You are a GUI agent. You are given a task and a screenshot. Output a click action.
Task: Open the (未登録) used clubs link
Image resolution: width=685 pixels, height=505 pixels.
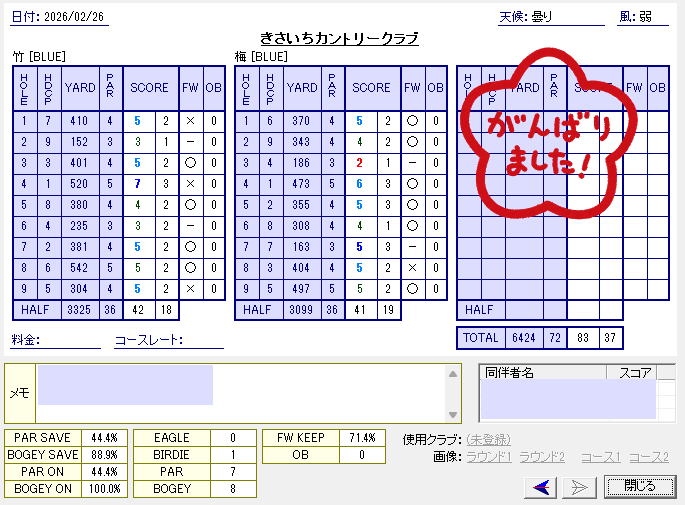pos(488,439)
